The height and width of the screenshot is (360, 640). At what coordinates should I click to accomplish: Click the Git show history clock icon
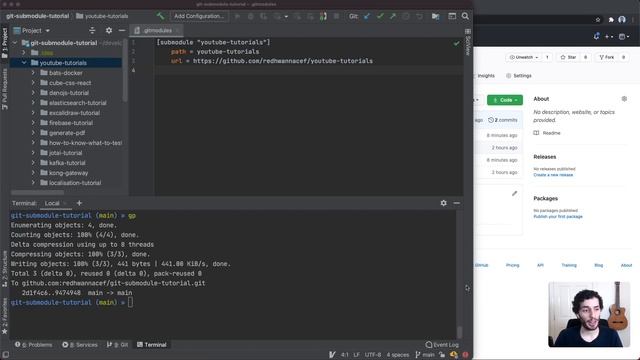[406, 16]
